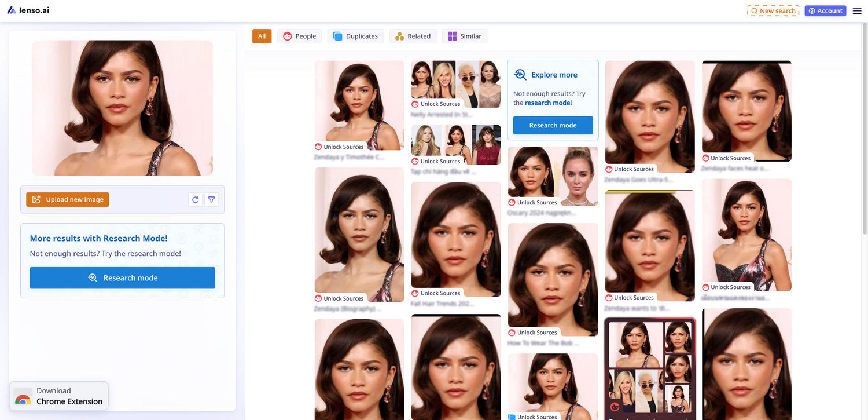
Task: Click the refresh search icon
Action: click(196, 199)
